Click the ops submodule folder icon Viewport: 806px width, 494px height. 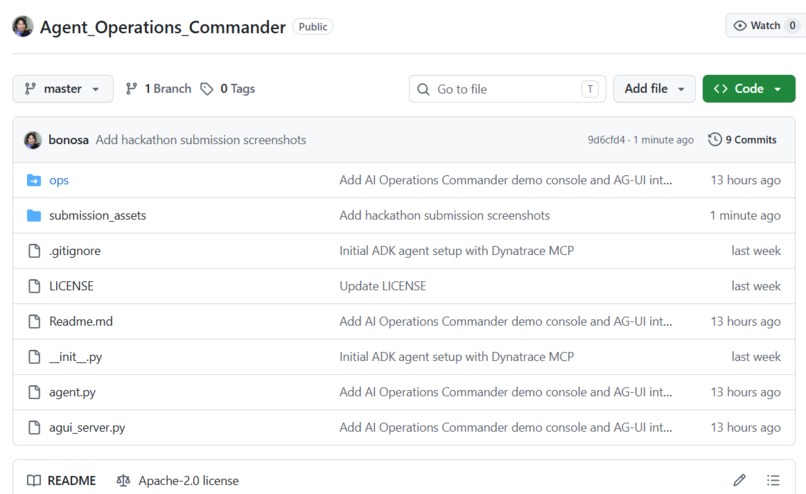34,180
